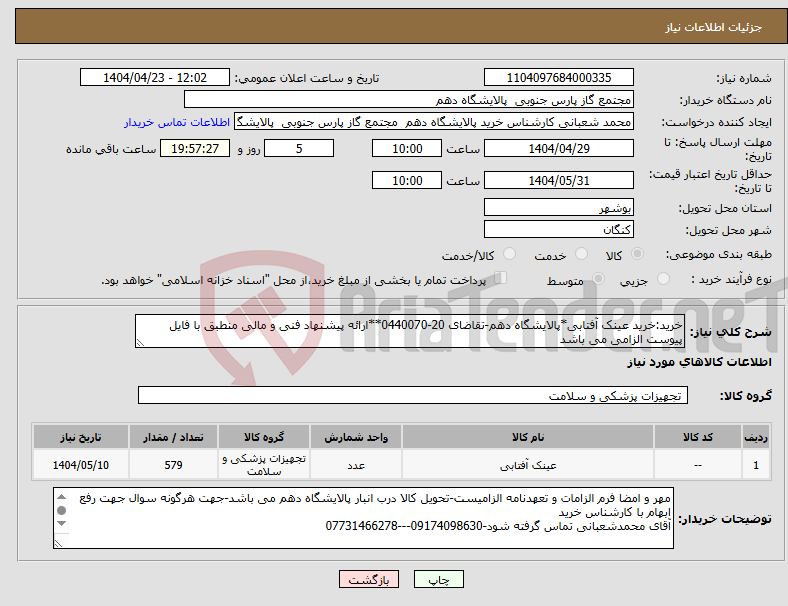This screenshot has width=788, height=606.
Task: Click the عینک آفتابی item name cell
Action: (x=528, y=465)
